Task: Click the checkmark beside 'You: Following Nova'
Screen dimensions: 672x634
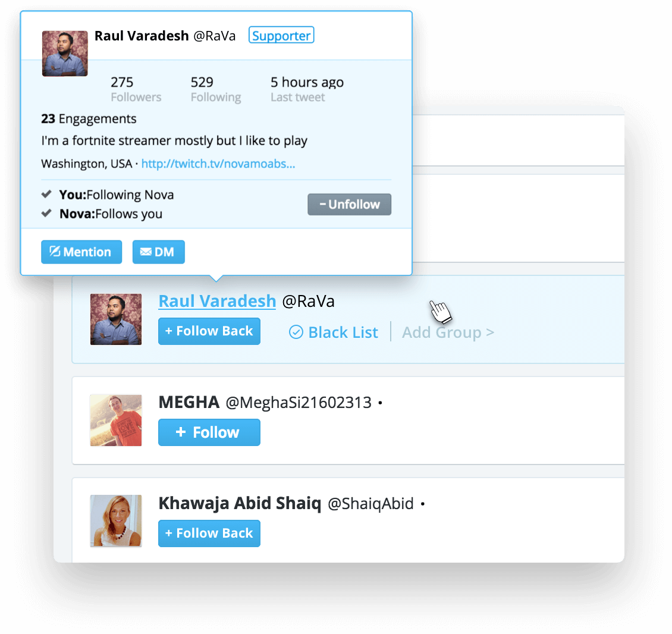Action: click(46, 194)
